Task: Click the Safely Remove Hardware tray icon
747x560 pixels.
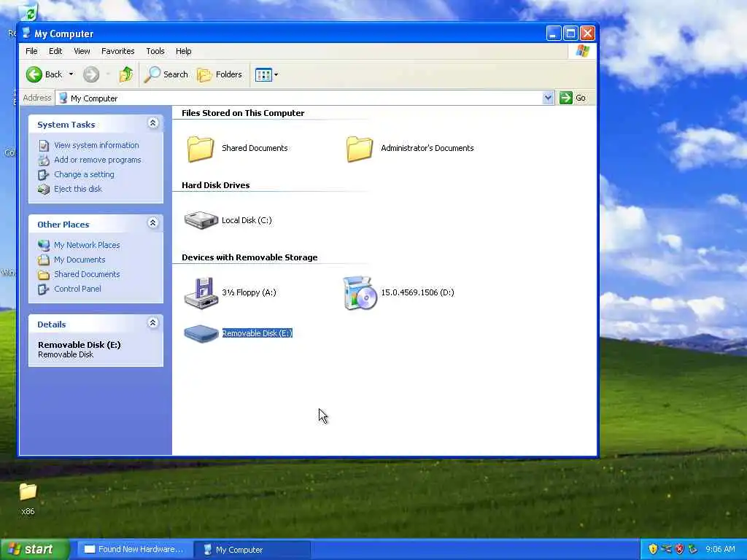Action: pos(693,549)
